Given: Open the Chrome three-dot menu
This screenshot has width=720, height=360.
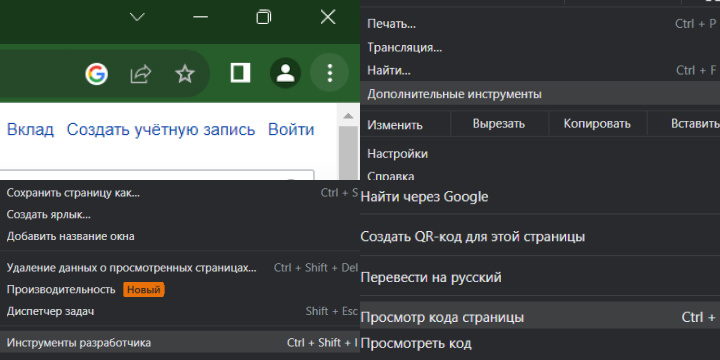Looking at the screenshot, I should [x=330, y=73].
